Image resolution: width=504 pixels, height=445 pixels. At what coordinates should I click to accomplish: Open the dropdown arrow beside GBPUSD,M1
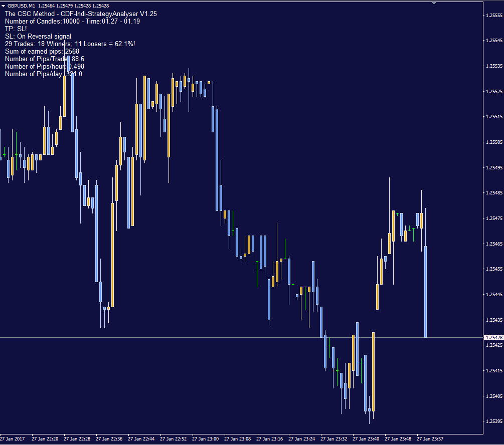point(3,6)
